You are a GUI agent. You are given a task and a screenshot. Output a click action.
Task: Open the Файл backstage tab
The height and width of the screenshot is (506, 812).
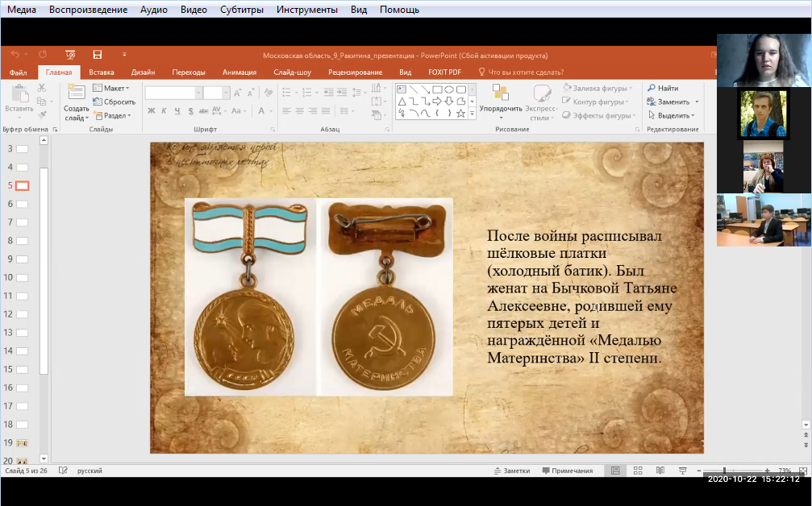tap(18, 72)
